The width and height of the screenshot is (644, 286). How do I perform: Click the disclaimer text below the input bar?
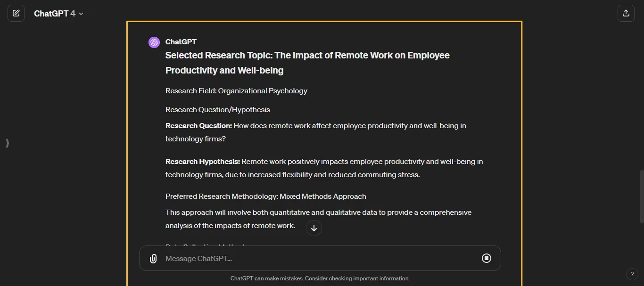coord(320,278)
